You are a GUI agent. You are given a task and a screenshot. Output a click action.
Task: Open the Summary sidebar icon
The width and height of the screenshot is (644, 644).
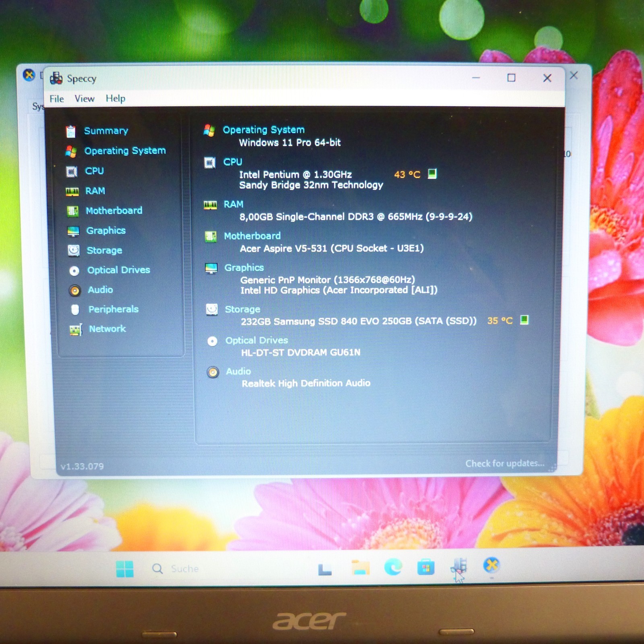click(71, 131)
